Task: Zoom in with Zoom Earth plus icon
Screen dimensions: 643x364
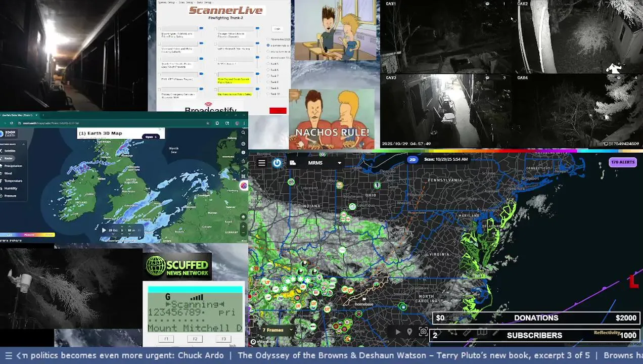Action: click(243, 226)
